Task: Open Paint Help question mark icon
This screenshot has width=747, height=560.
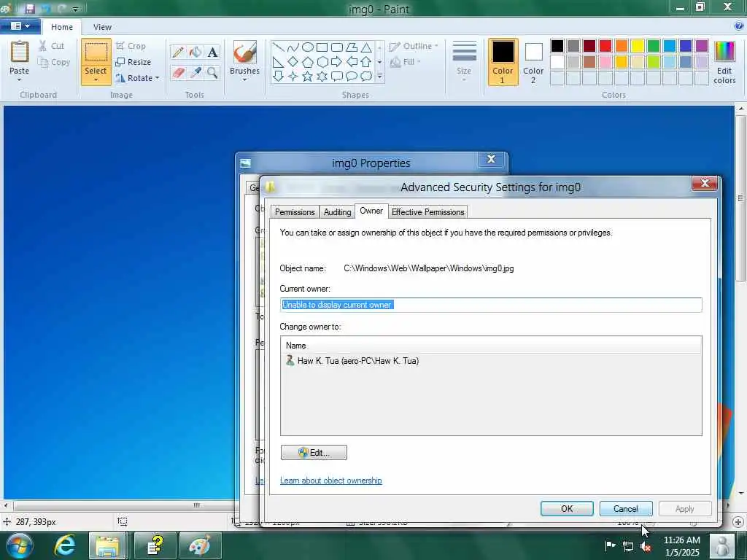Action: (x=739, y=26)
